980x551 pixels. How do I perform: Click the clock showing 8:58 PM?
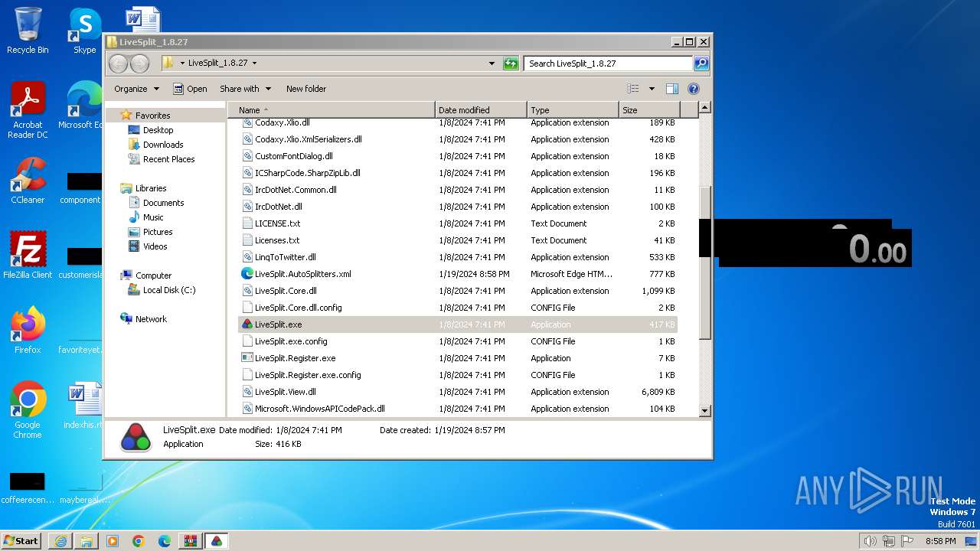coord(940,541)
